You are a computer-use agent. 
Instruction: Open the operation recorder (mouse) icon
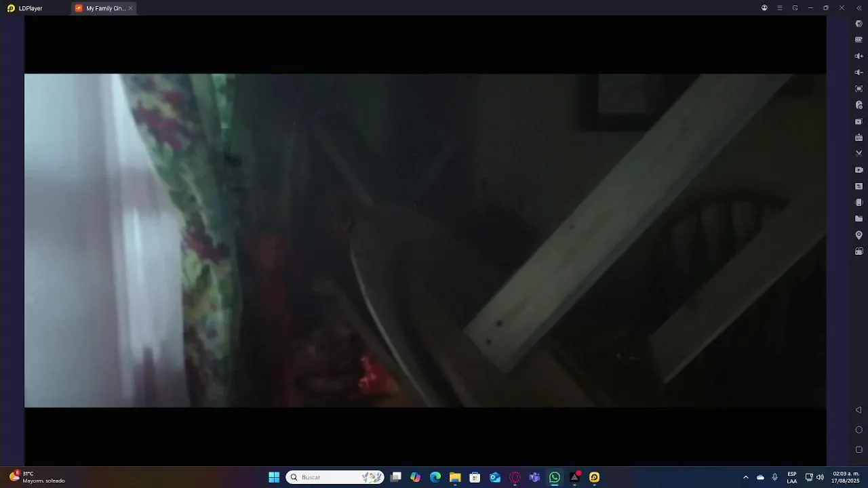tap(859, 105)
